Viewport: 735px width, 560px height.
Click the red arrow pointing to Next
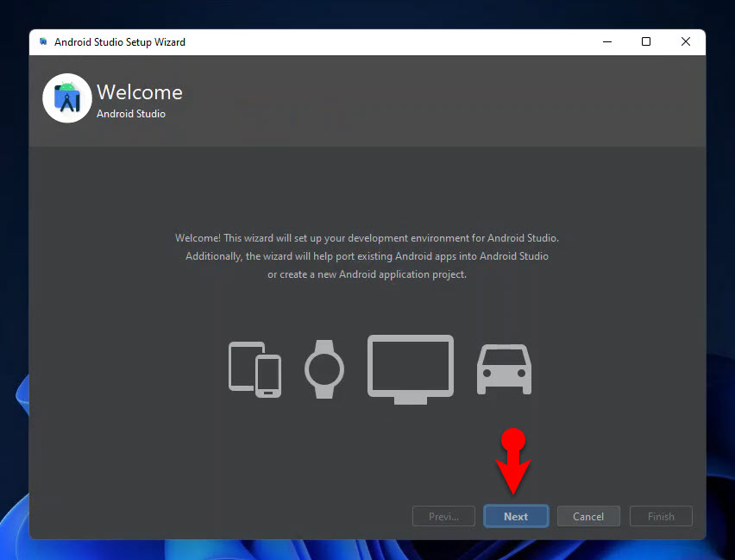coord(513,462)
